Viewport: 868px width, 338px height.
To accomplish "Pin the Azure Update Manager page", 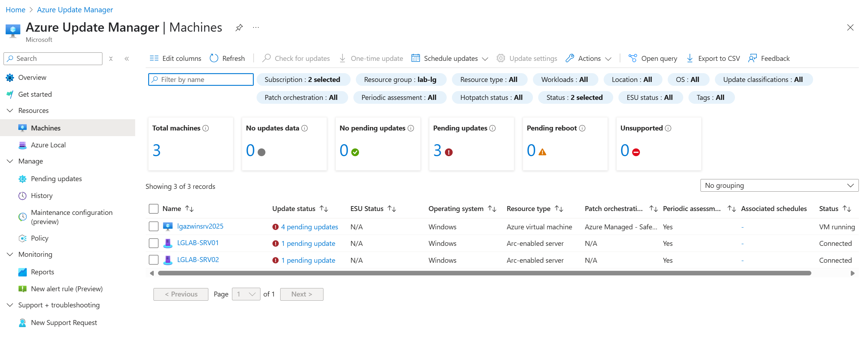I will click(x=239, y=27).
